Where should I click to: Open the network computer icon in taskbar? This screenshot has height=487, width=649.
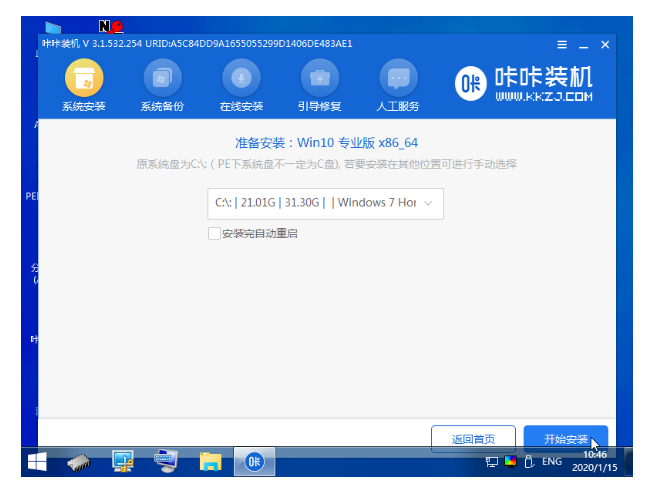[123, 461]
